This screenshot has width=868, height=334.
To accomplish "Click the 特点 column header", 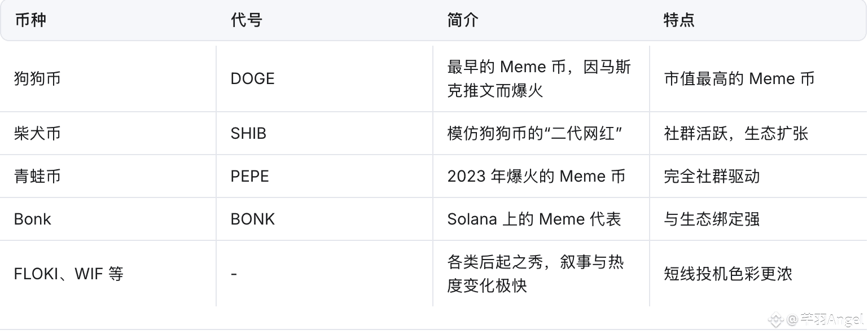I will click(x=679, y=20).
